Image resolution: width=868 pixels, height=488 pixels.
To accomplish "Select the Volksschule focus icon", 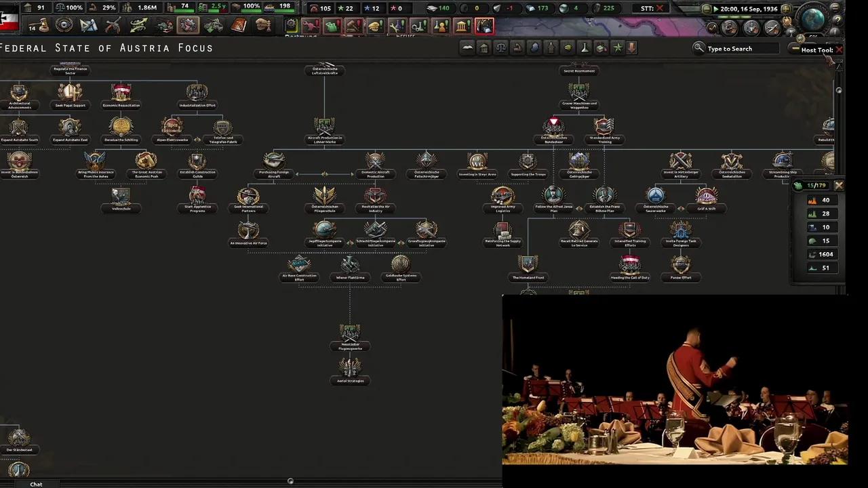I will pyautogui.click(x=121, y=199).
